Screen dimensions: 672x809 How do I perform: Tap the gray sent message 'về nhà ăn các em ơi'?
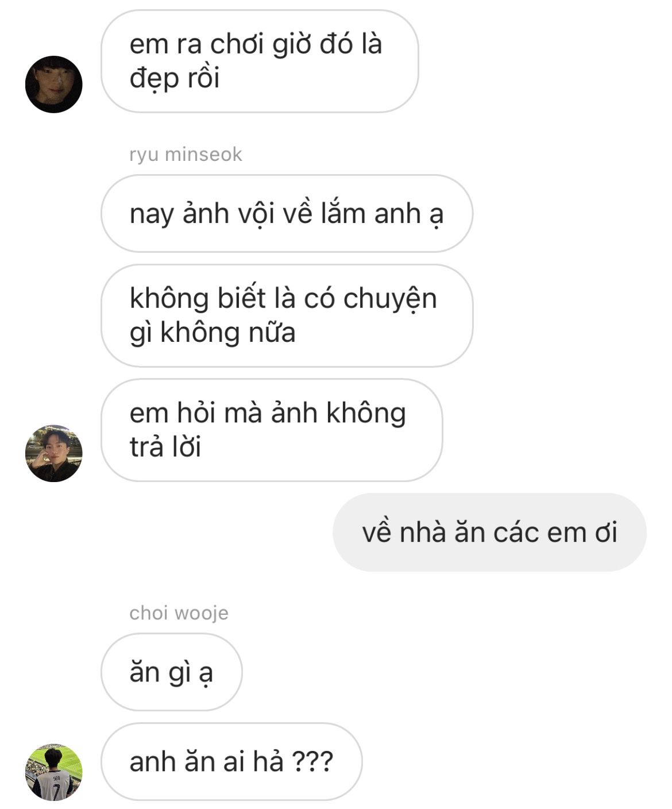coord(489,532)
